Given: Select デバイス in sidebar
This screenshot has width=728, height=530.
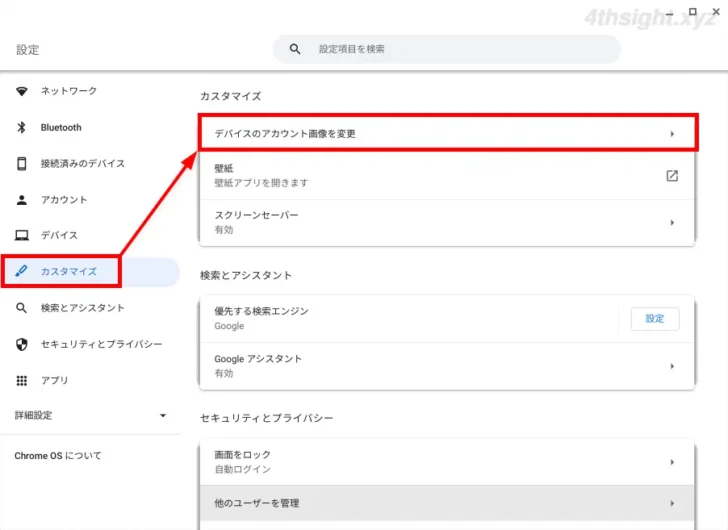Looking at the screenshot, I should pos(59,235).
